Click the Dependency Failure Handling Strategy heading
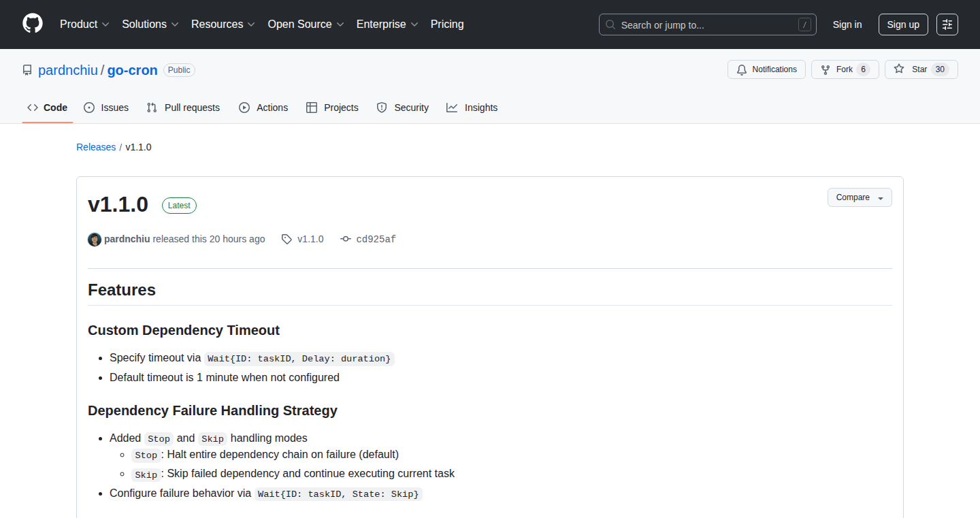Image resolution: width=980 pixels, height=518 pixels. 212,410
